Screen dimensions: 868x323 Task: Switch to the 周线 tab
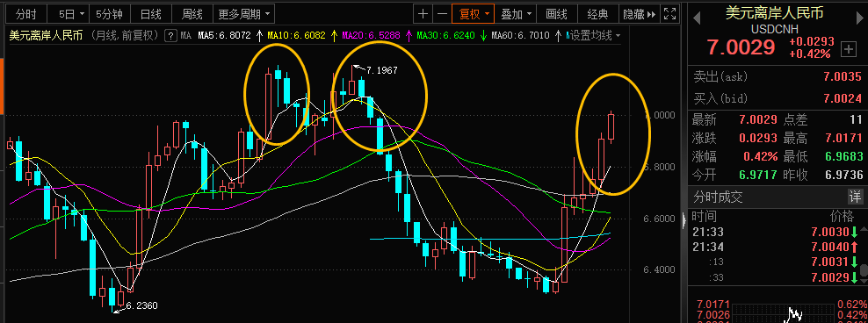[192, 14]
